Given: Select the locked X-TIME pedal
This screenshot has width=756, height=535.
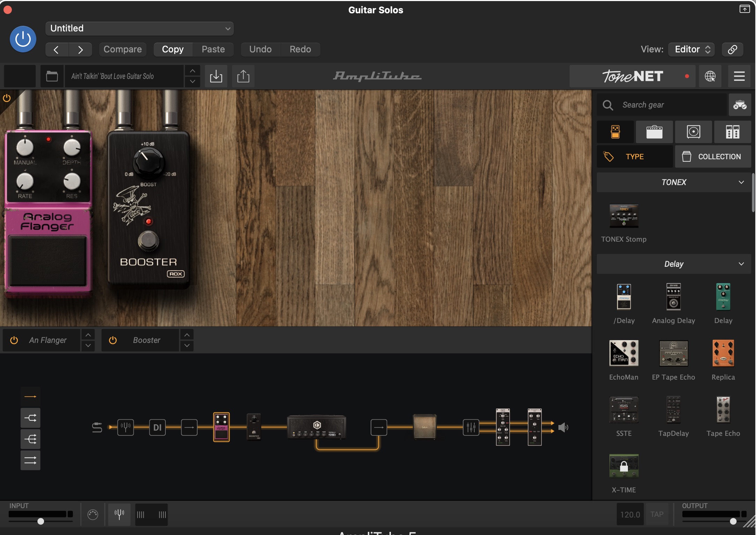Looking at the screenshot, I should [x=624, y=466].
